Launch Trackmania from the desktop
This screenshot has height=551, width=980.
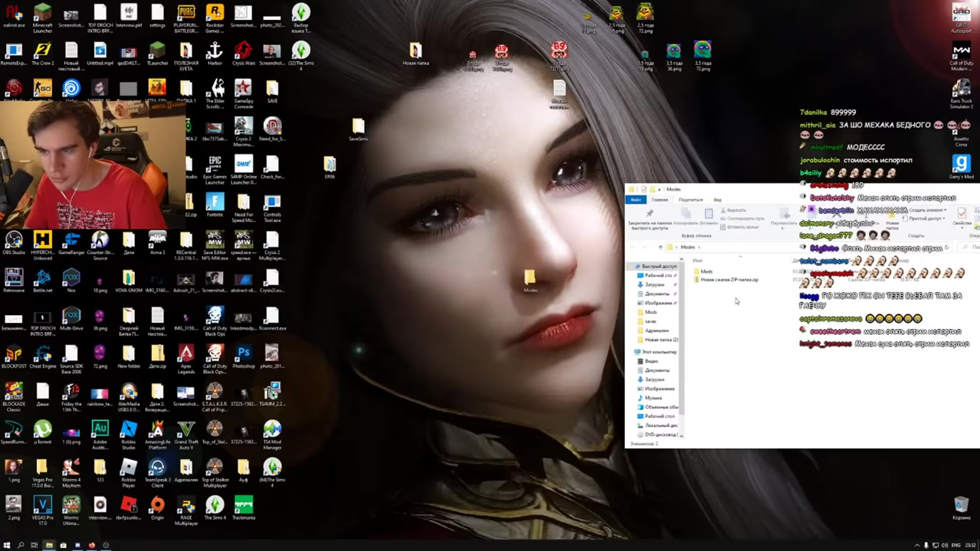(x=244, y=508)
